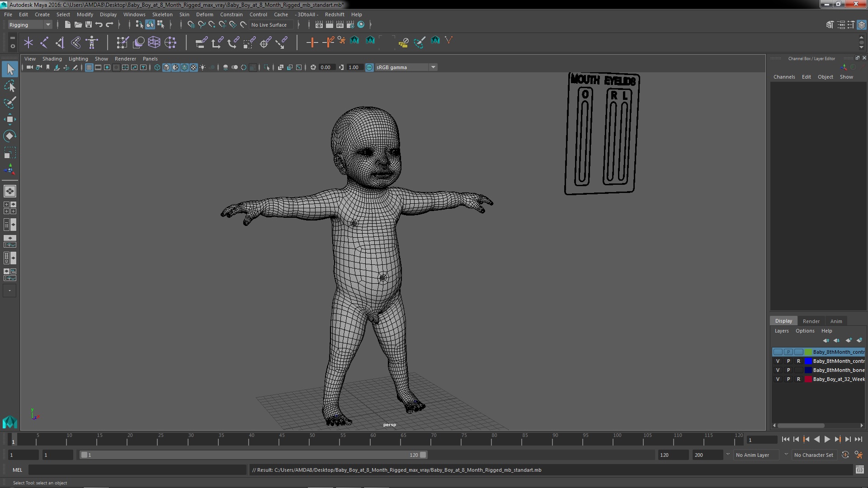Click Maya home logo in toolbox
Viewport: 868px width, 488px height.
[x=10, y=422]
